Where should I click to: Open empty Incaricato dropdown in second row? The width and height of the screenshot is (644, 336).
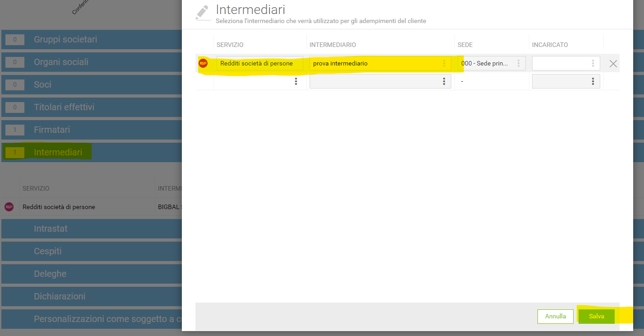593,81
